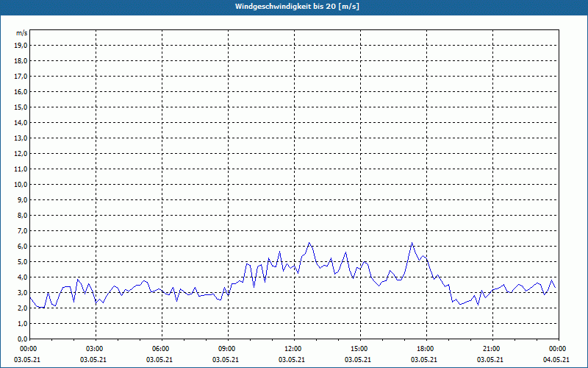The image size is (588, 368).
Task: Click the 19,0 y-axis label
Action: [21, 46]
